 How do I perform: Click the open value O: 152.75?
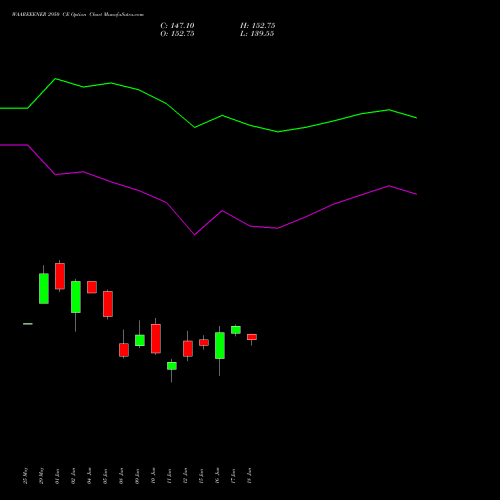[x=177, y=34]
